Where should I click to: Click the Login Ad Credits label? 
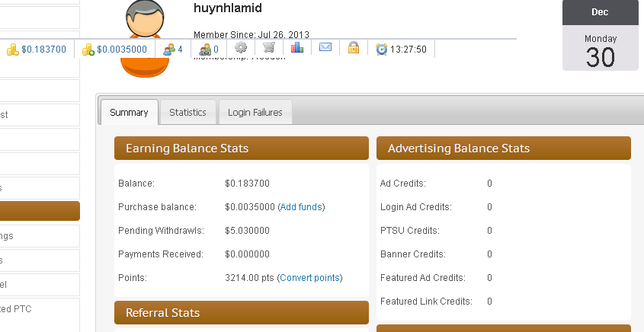pyautogui.click(x=416, y=207)
